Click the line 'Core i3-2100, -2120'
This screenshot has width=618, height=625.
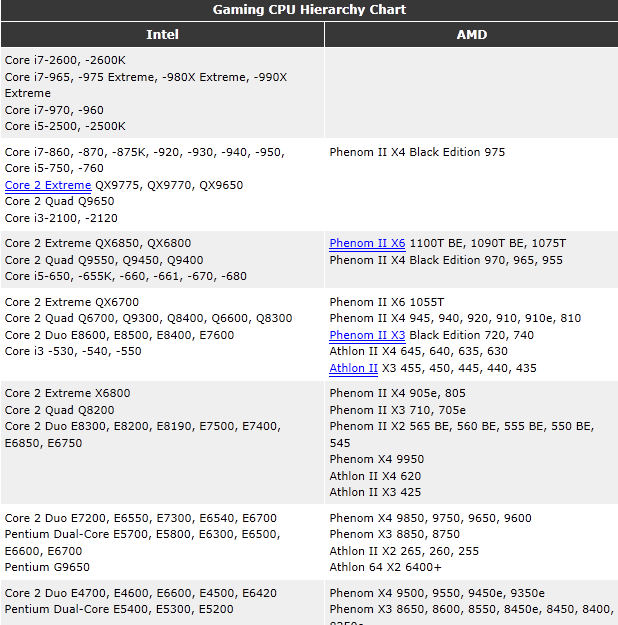pyautogui.click(x=61, y=218)
